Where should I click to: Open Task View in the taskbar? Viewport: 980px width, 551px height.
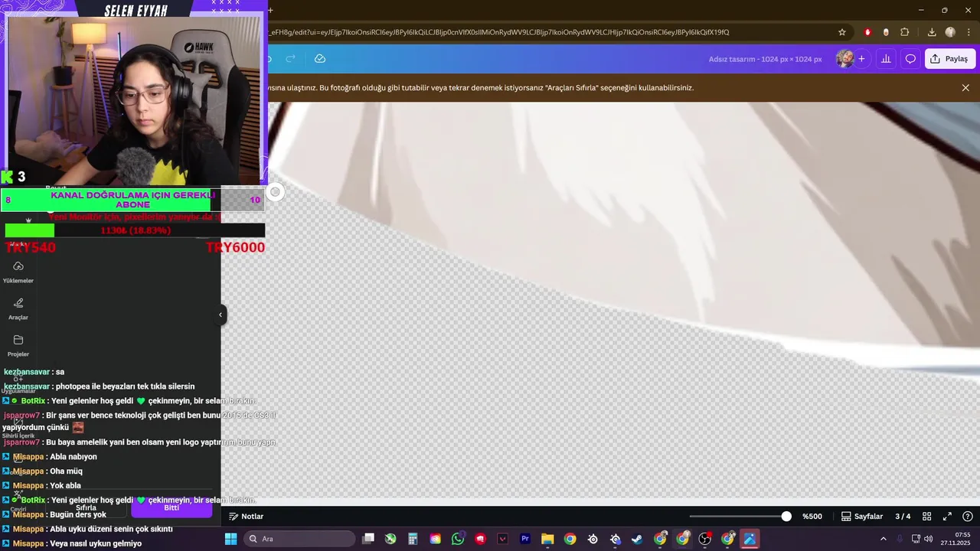(x=368, y=539)
